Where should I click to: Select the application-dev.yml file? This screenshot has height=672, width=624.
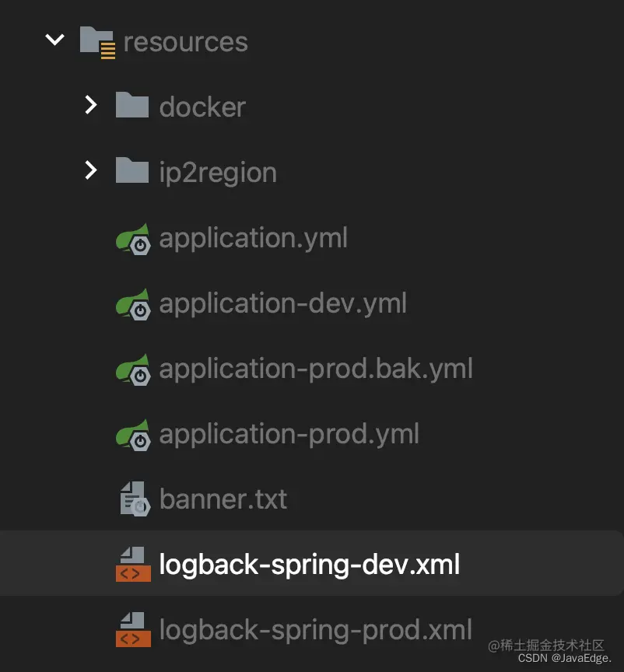click(x=281, y=303)
